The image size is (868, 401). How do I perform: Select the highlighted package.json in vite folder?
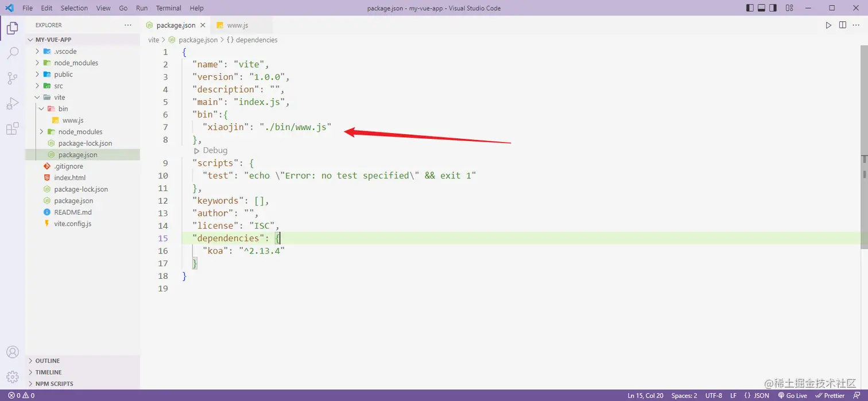coord(83,154)
